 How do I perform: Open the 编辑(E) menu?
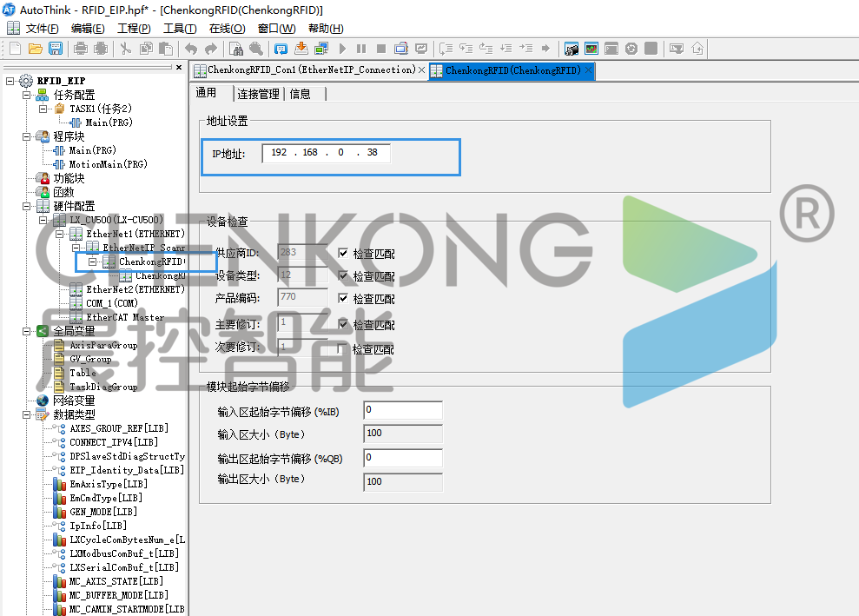click(x=88, y=29)
